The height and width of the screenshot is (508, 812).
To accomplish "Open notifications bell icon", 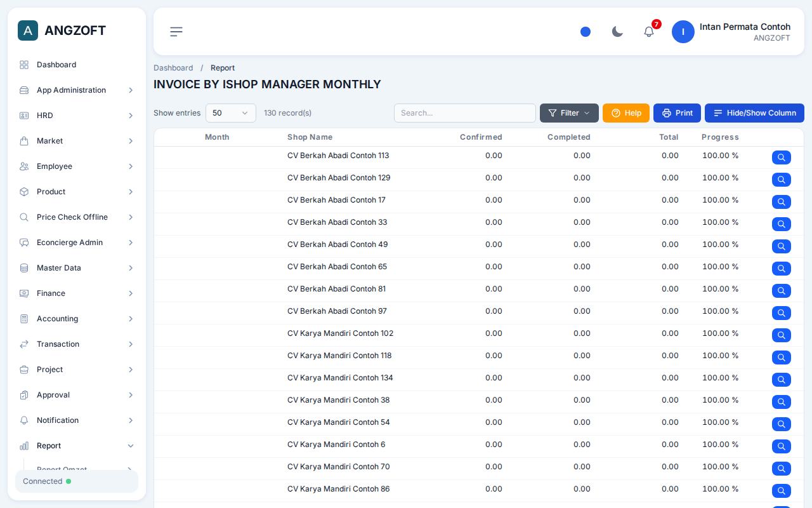I will [649, 32].
